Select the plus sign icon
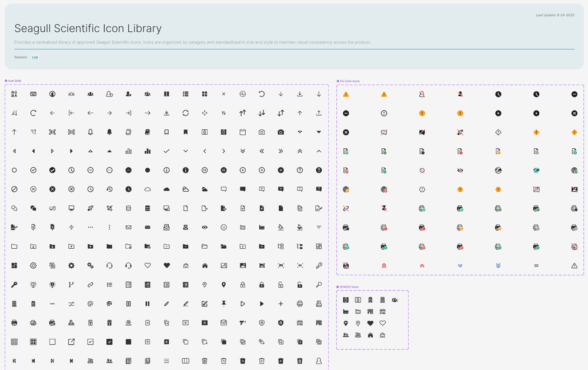Screen dimensions: 588x370 [x=281, y=304]
